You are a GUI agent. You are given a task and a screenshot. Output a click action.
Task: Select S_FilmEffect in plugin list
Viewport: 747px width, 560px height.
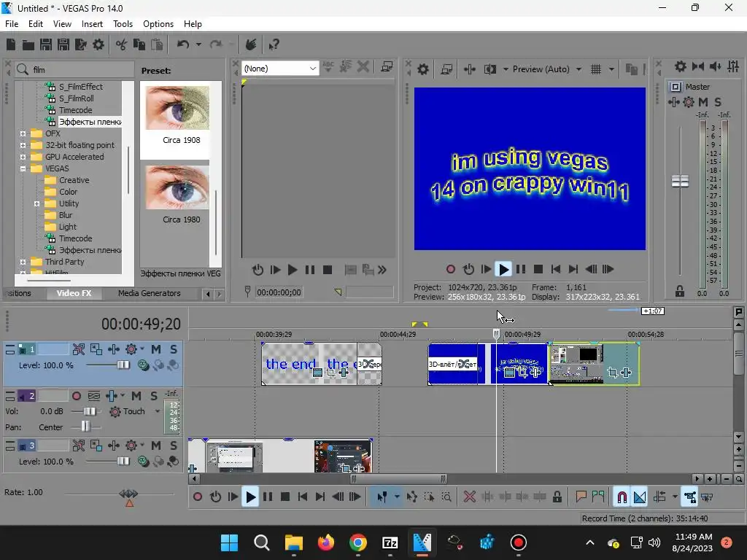[x=80, y=87]
